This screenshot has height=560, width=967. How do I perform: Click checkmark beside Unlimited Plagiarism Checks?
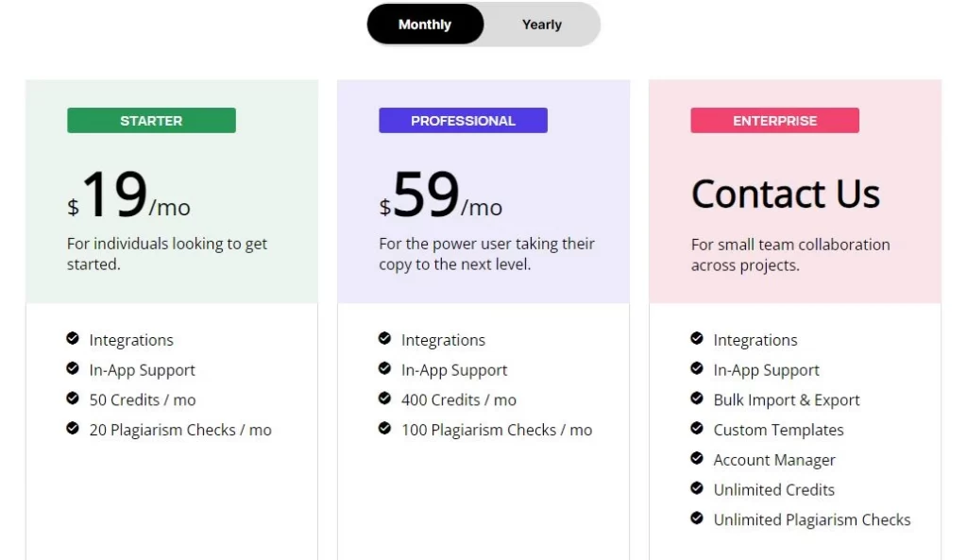click(697, 518)
